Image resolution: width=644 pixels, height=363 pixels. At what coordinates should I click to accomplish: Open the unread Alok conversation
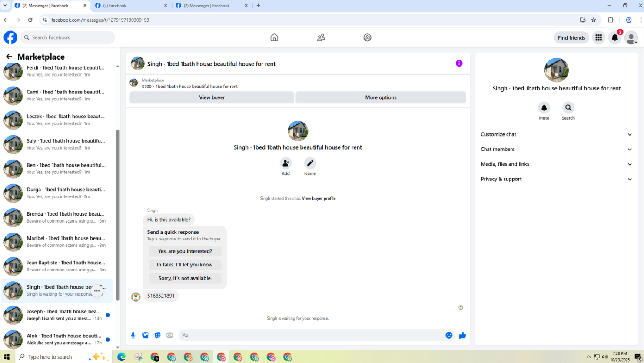[56, 339]
